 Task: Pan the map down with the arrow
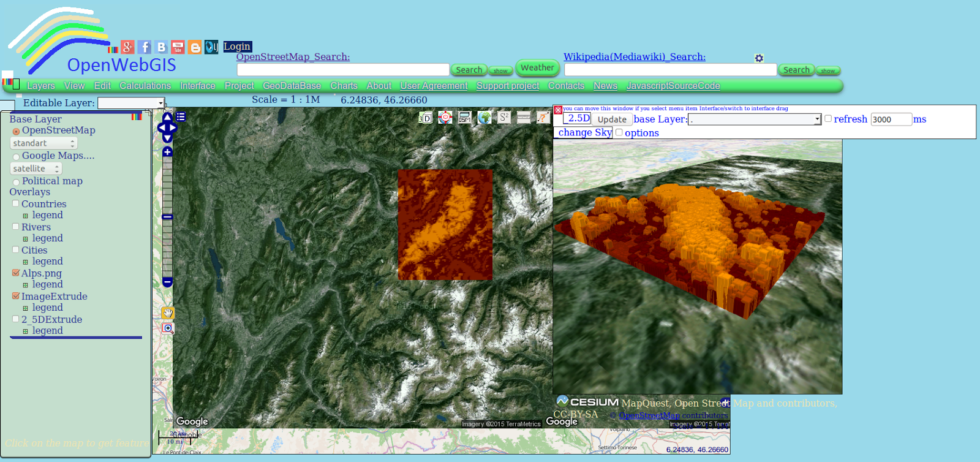click(x=167, y=138)
